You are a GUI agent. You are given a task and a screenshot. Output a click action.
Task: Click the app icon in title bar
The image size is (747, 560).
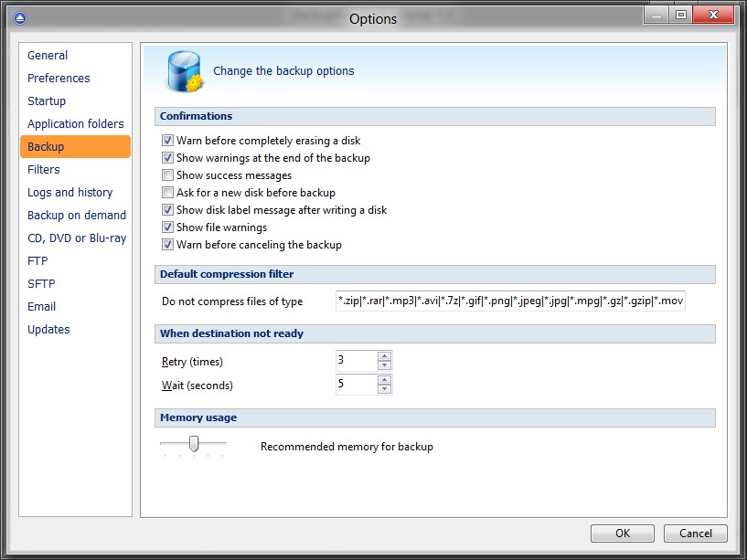click(x=20, y=17)
